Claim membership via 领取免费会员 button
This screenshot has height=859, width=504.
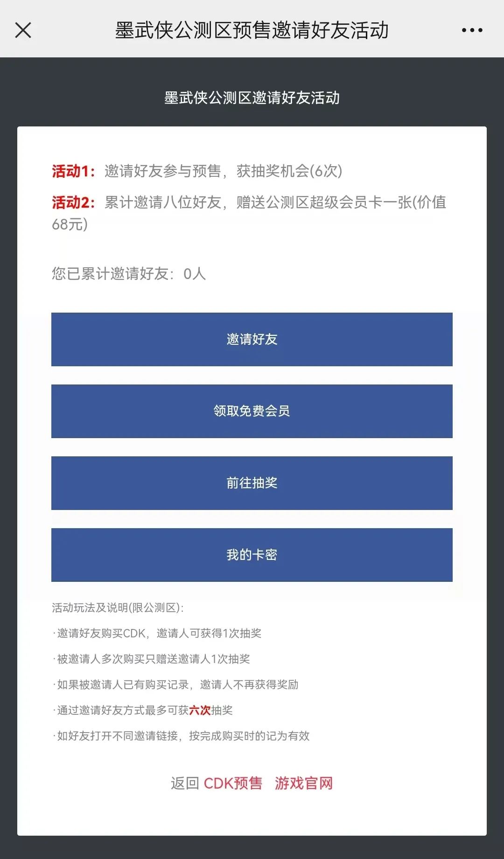coord(252,411)
